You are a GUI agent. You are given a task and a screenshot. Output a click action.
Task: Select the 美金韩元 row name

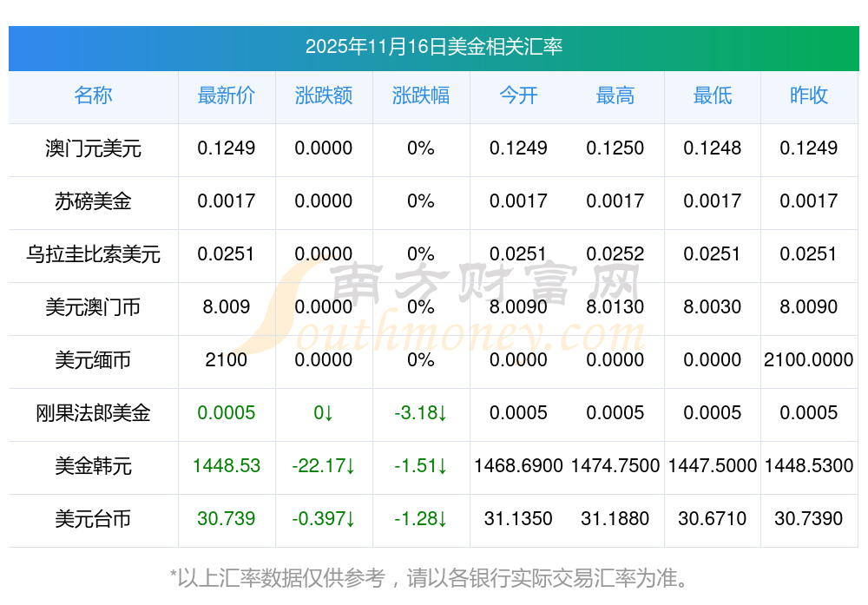click(93, 466)
